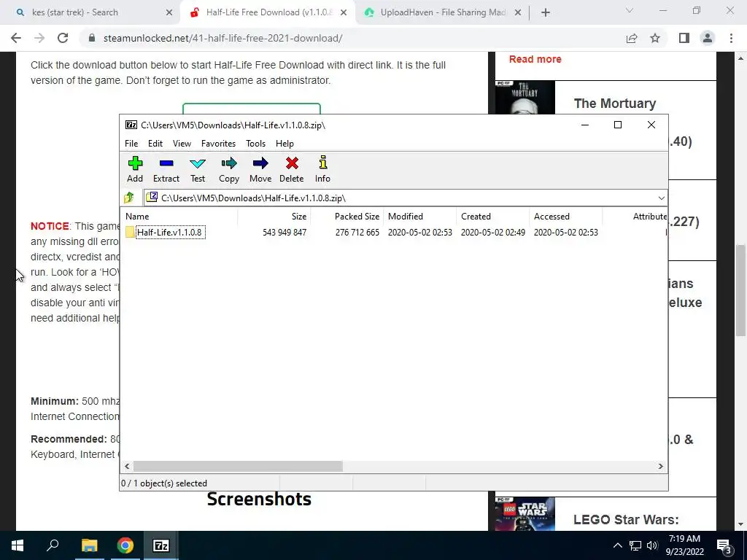Viewport: 747px width, 560px height.
Task: Sort by Packed Size column
Action: [x=347, y=216]
